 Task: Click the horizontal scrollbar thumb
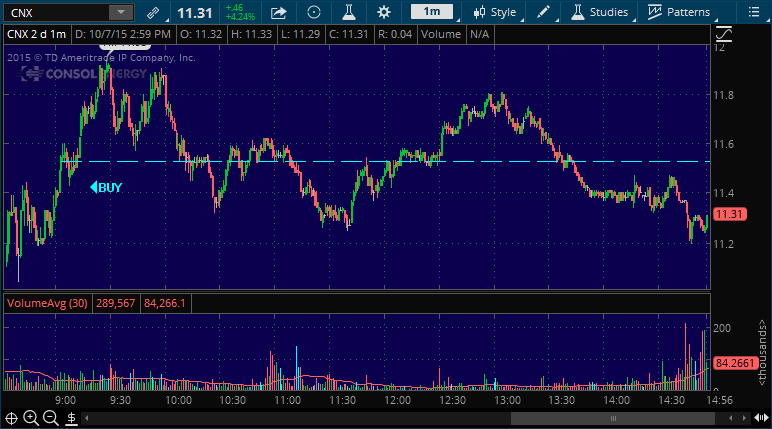click(613, 419)
